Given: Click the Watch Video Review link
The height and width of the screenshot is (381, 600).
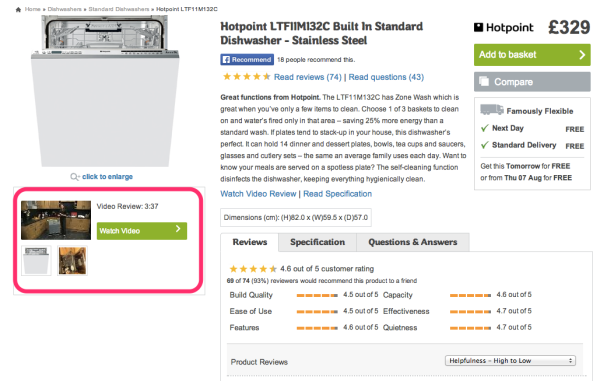Looking at the screenshot, I should coord(258,194).
